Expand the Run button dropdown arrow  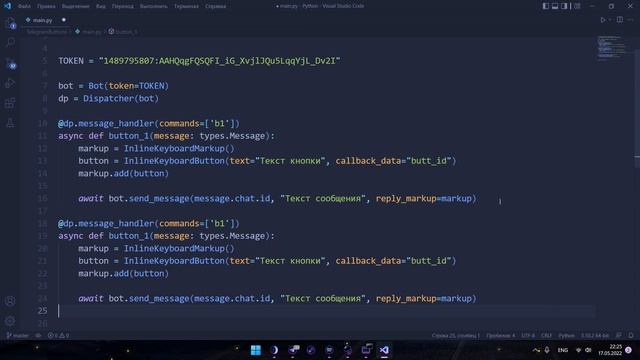click(610, 20)
